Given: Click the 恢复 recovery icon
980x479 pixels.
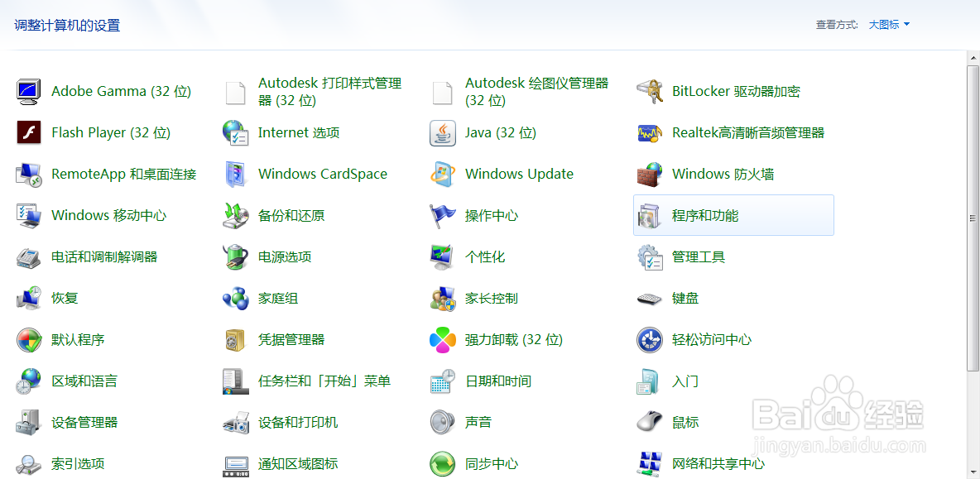Looking at the screenshot, I should 28,298.
